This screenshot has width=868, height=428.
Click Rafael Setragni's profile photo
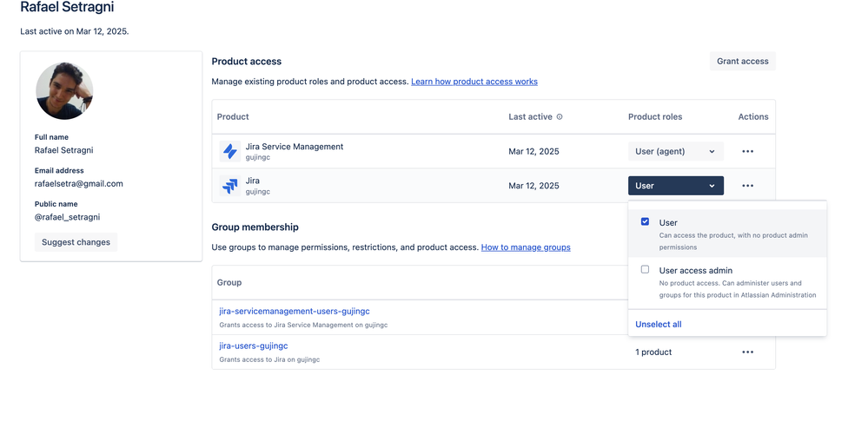(x=64, y=90)
